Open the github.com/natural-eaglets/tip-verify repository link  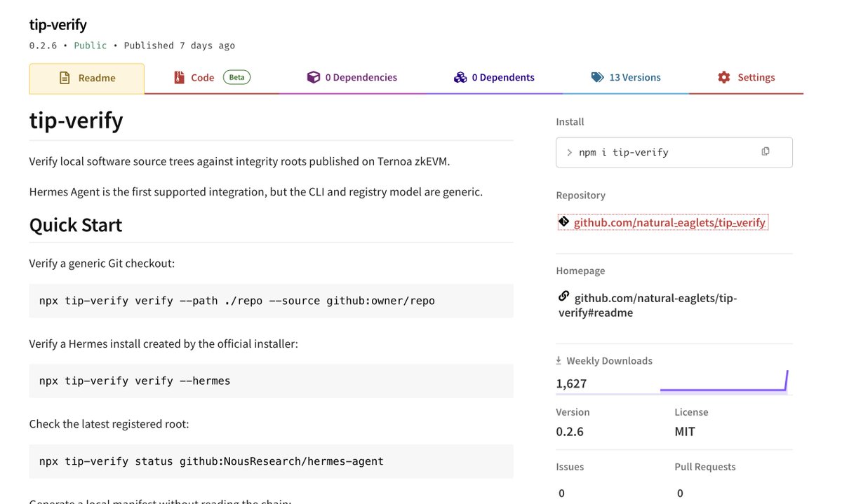669,223
